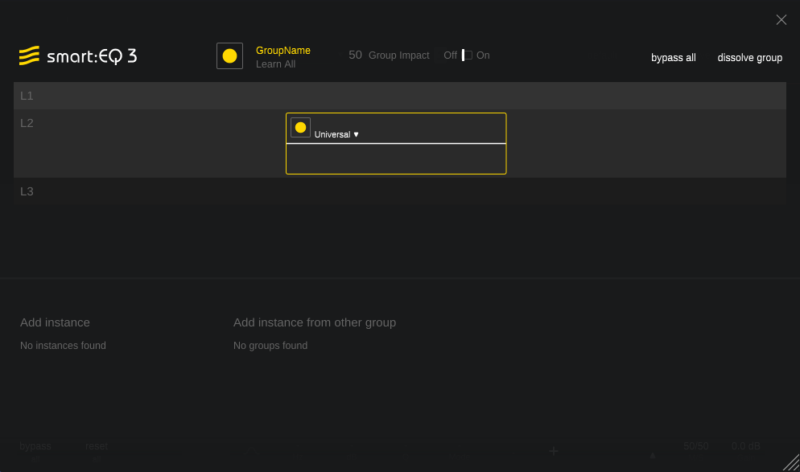800x472 pixels.
Task: Click the group Learn All yellow circle icon
Action: [229, 56]
